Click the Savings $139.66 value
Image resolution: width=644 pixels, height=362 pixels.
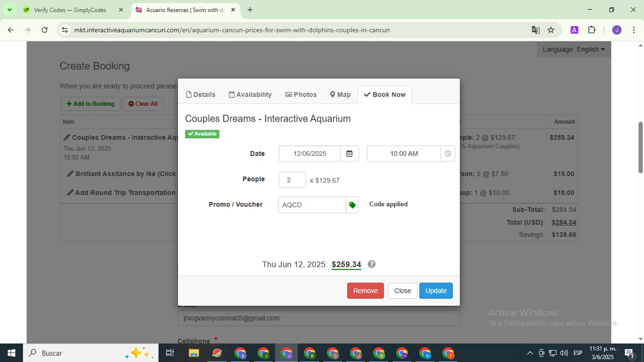pyautogui.click(x=564, y=235)
